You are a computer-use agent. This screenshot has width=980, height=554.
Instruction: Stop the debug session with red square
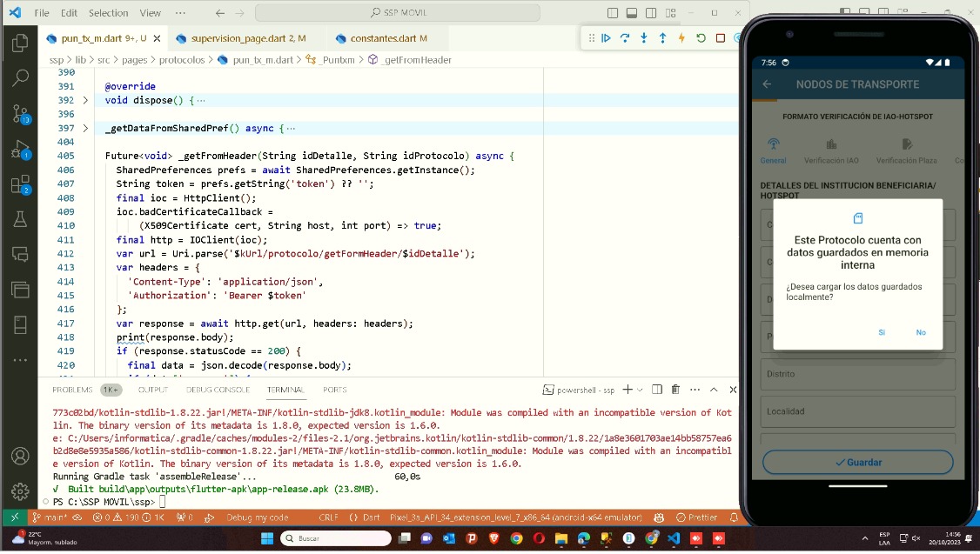click(720, 38)
